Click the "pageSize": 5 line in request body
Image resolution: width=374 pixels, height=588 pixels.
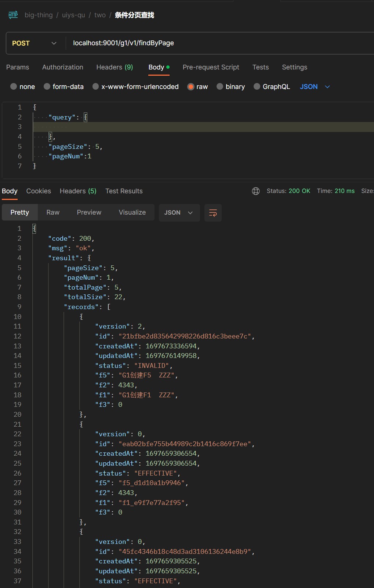tap(76, 147)
